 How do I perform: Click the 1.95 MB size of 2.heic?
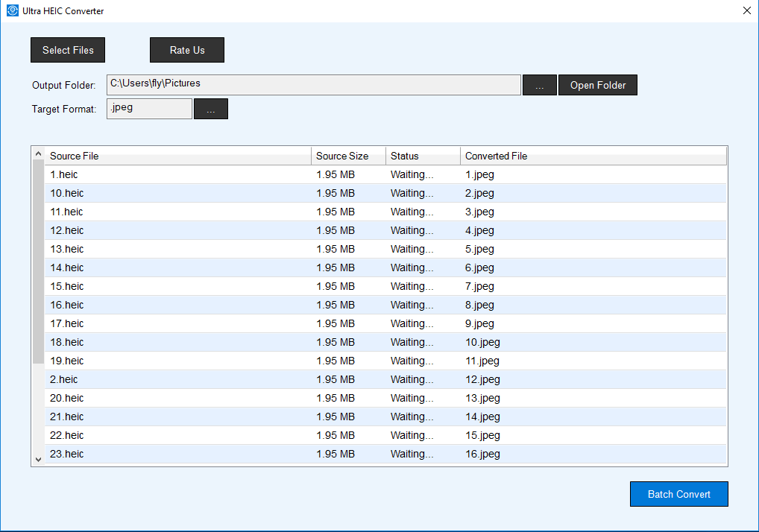336,379
